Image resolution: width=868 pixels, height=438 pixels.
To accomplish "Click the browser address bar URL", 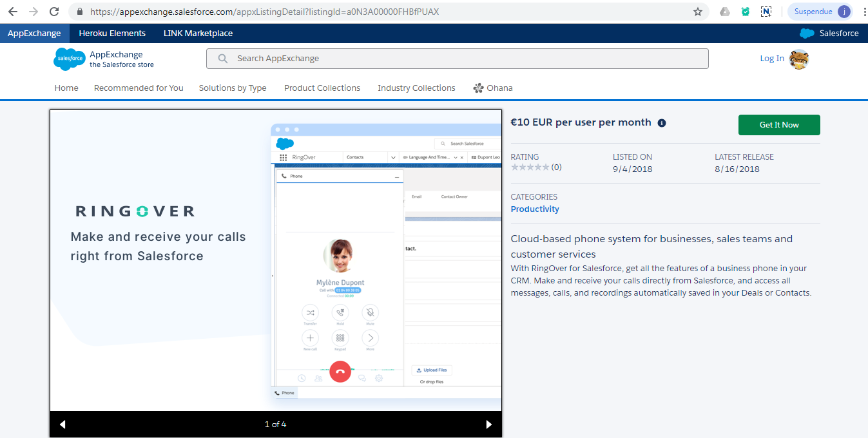I will (264, 12).
